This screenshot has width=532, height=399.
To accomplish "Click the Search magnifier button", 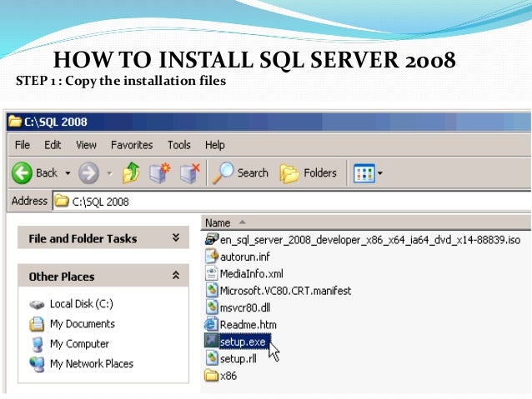I will pos(240,173).
